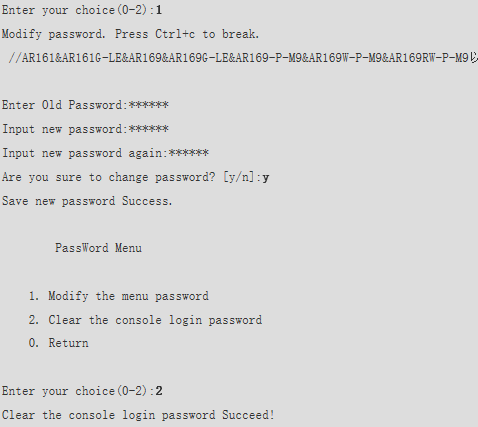Click the bold y confirmation answer
This screenshot has width=478, height=427.
tap(266, 178)
